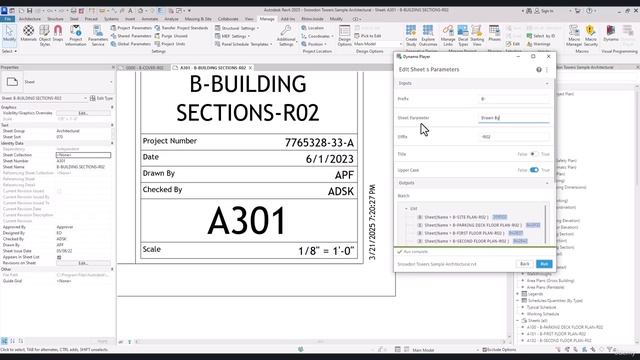Click Edit Type in Properties
Viewport: 640px width, 360px height.
(x=101, y=98)
